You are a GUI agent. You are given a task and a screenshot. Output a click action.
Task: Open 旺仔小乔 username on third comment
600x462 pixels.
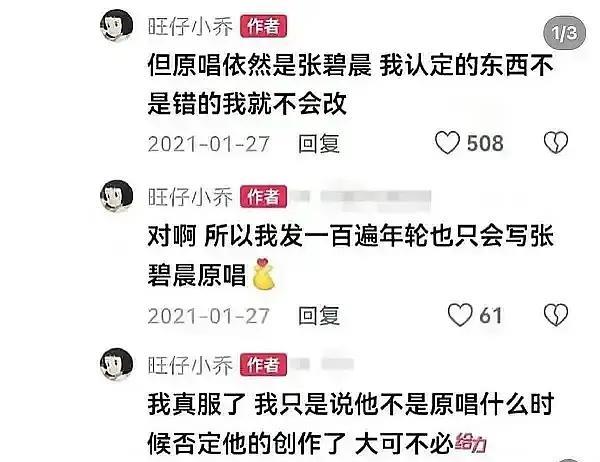pyautogui.click(x=190, y=365)
